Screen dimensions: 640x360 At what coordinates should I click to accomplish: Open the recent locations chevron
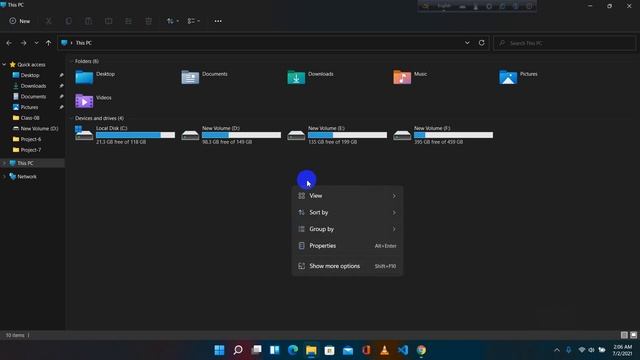click(x=36, y=43)
